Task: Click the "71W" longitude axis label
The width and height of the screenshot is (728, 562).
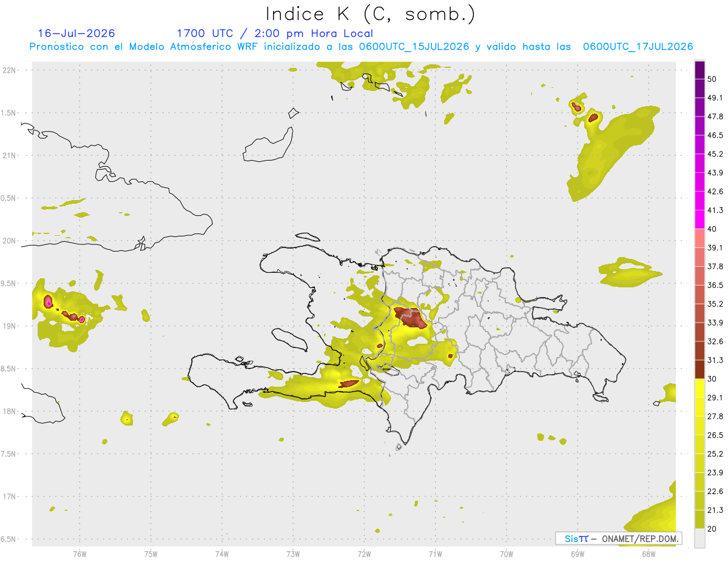Action: click(435, 554)
